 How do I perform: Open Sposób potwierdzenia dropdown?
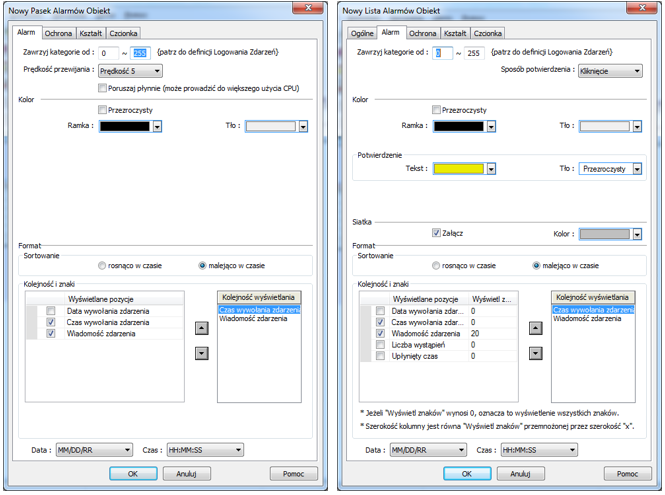(x=610, y=71)
